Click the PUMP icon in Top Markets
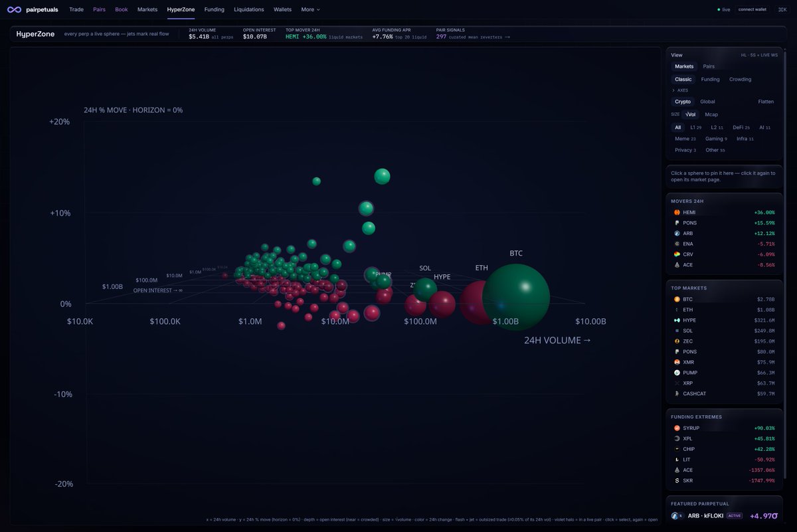 click(677, 373)
